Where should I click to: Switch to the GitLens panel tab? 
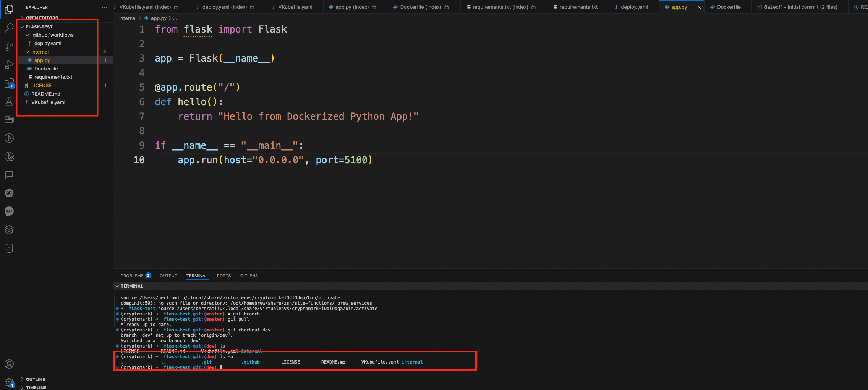point(249,276)
